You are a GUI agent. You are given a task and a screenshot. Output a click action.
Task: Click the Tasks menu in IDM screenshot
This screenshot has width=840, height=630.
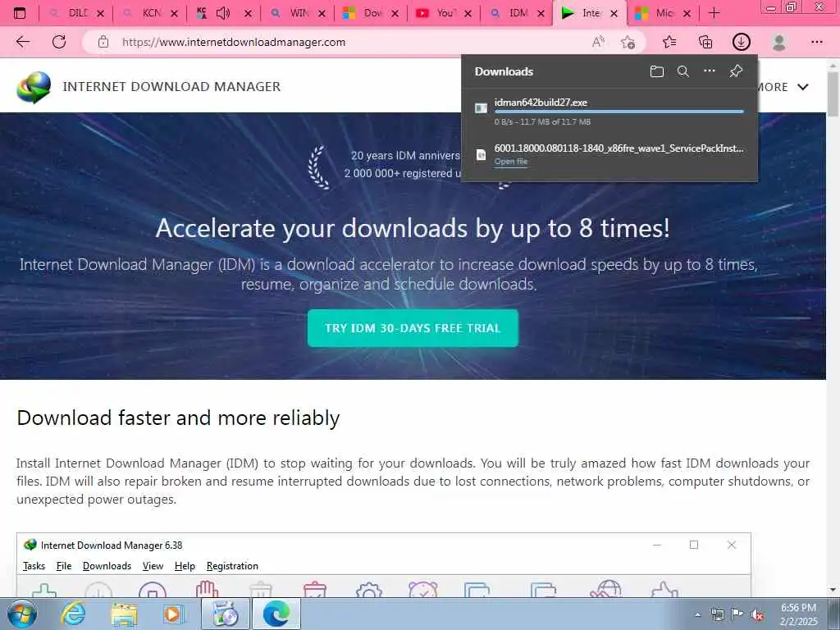pyautogui.click(x=34, y=566)
